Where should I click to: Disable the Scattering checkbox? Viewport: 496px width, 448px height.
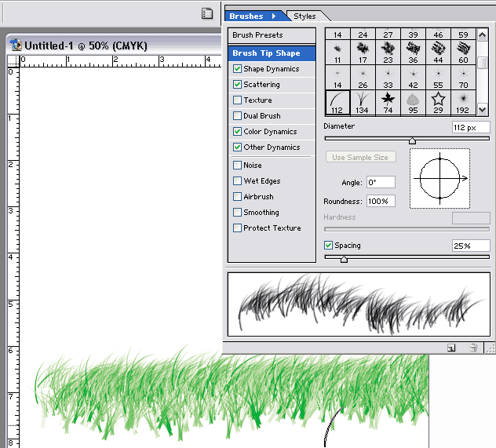(237, 85)
